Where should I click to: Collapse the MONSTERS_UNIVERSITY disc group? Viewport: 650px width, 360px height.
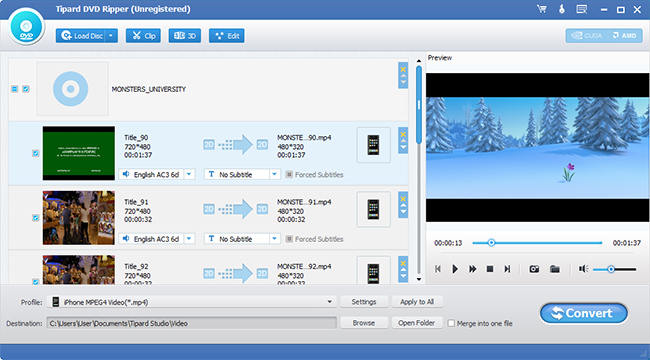(15, 89)
